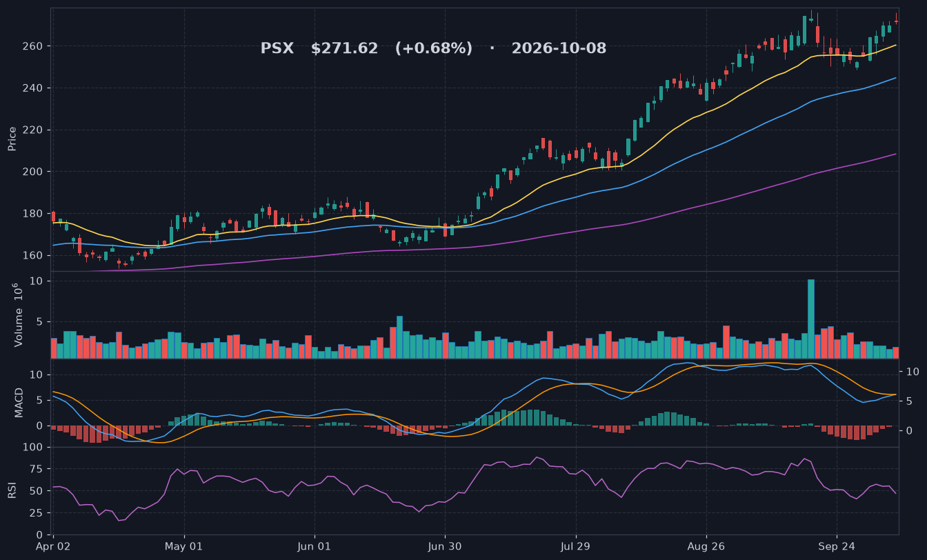Image resolution: width=927 pixels, height=560 pixels.
Task: Click the (+0.68%) change value
Action: 434,49
